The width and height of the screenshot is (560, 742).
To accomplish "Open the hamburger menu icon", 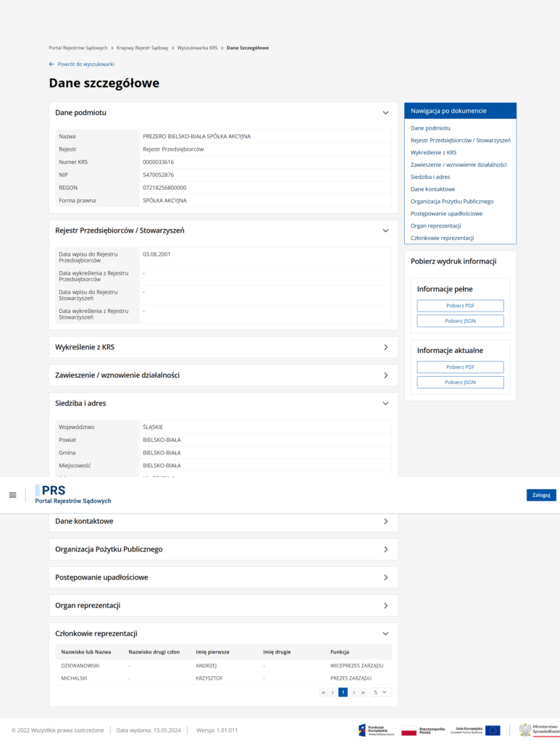I will pyautogui.click(x=12, y=495).
